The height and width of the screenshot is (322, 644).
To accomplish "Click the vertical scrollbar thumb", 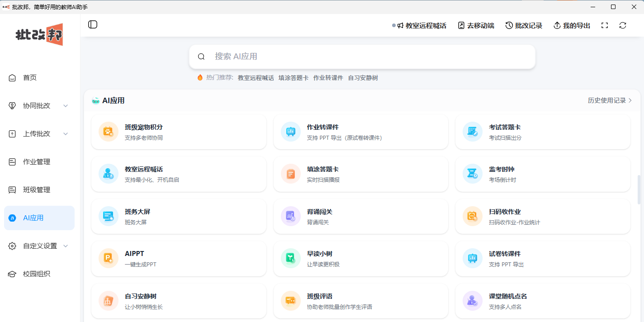I will point(639,189).
